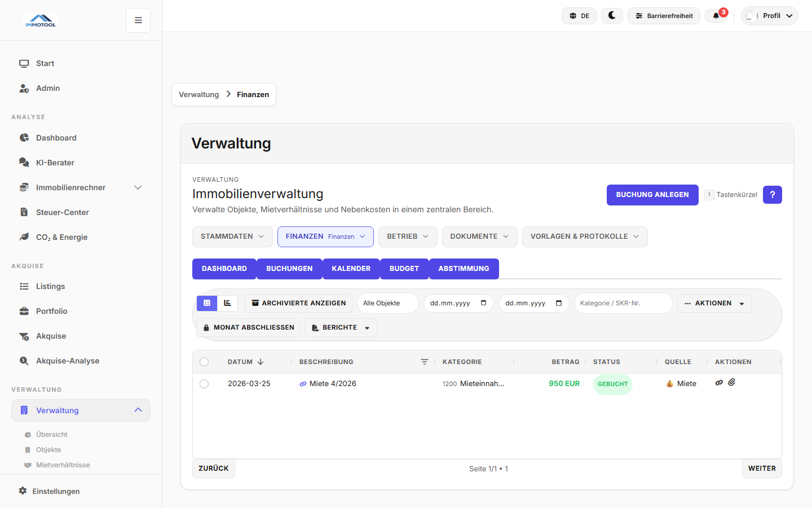The width and height of the screenshot is (812, 508).
Task: Open help with the question mark button
Action: coord(772,195)
